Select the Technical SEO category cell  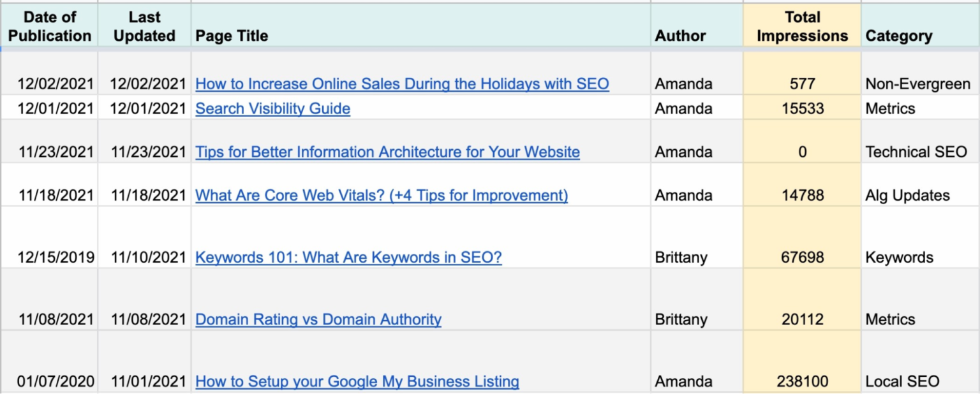(x=916, y=152)
